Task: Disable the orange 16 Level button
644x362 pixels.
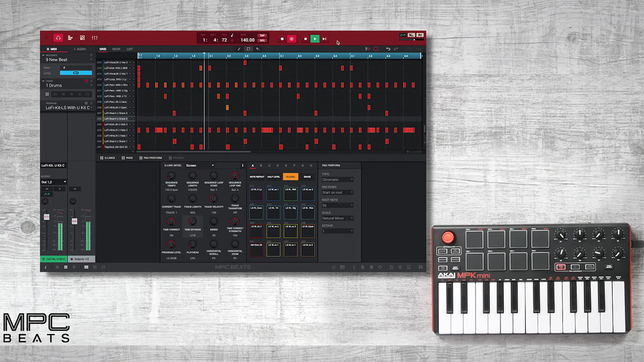Action: coord(290,176)
